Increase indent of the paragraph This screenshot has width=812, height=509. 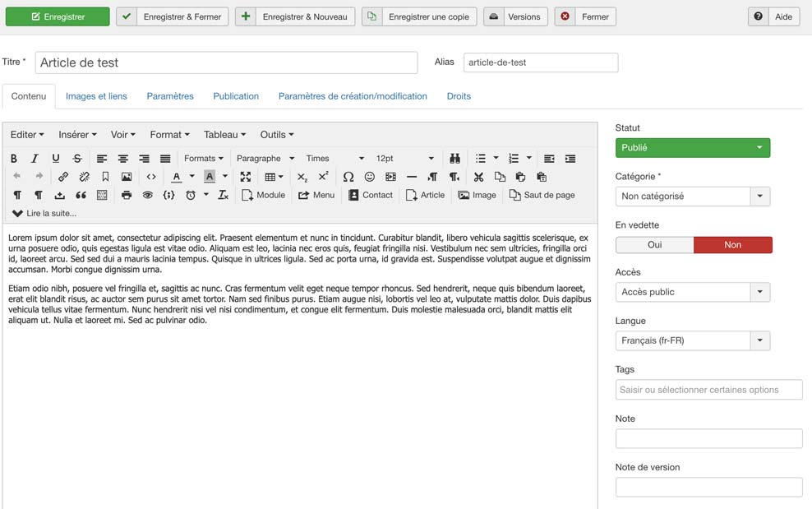(x=570, y=159)
